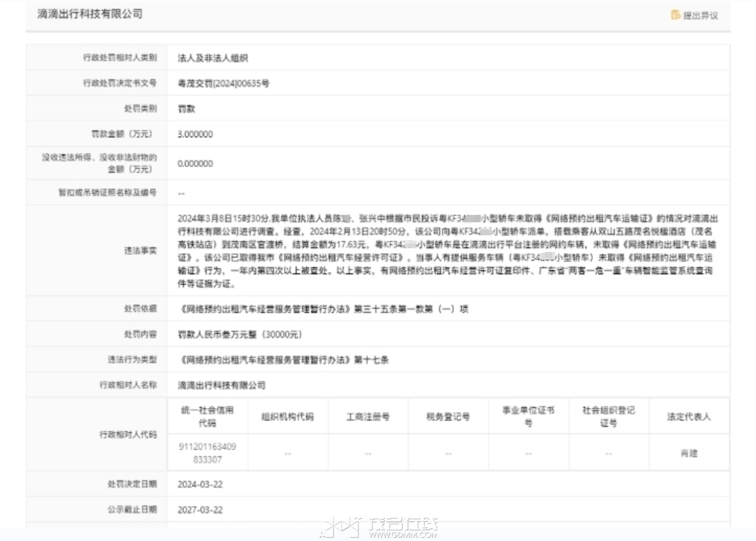Image resolution: width=756 pixels, height=541 pixels.
Task: Click the 行政相对人代码 label
Action: 128,434
